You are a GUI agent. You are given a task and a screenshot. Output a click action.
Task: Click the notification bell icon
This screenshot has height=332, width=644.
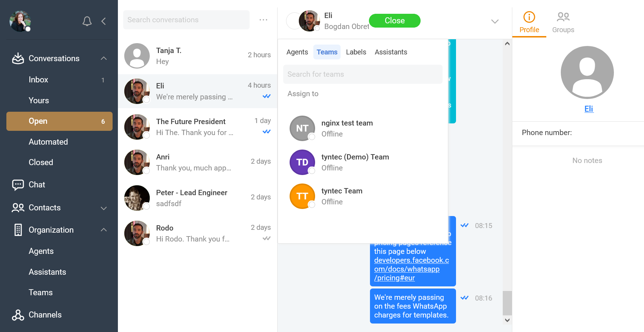(87, 21)
